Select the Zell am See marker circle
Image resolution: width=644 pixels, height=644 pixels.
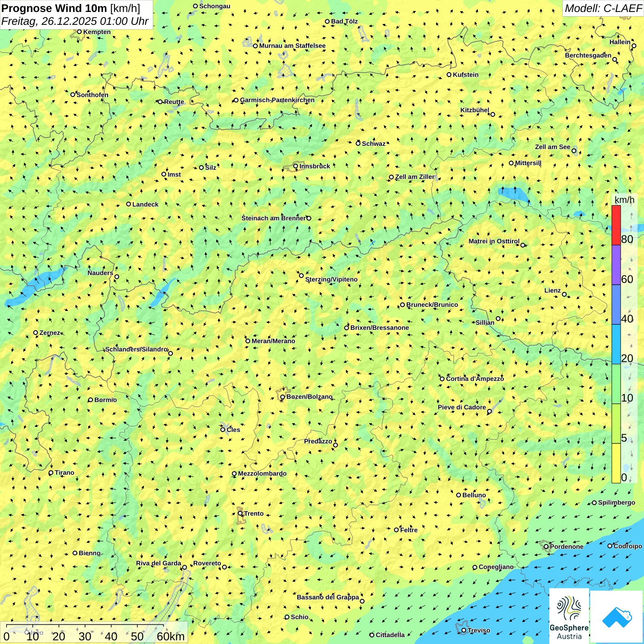574,151
